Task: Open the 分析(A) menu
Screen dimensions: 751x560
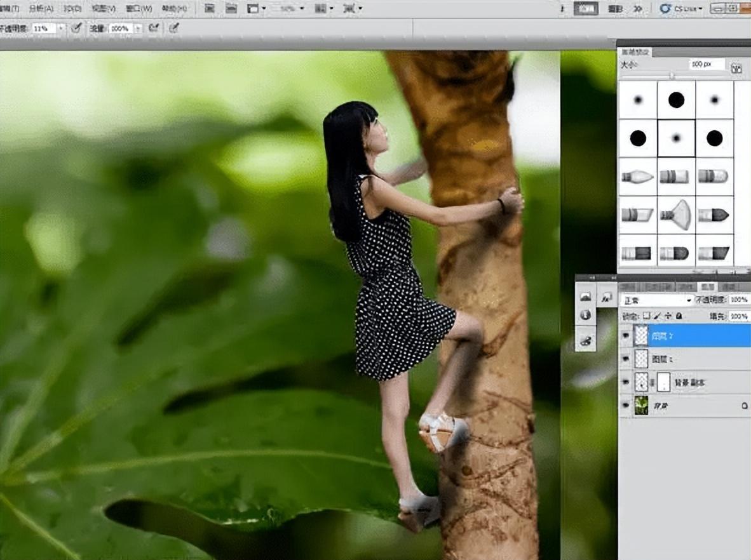Action: [41, 8]
